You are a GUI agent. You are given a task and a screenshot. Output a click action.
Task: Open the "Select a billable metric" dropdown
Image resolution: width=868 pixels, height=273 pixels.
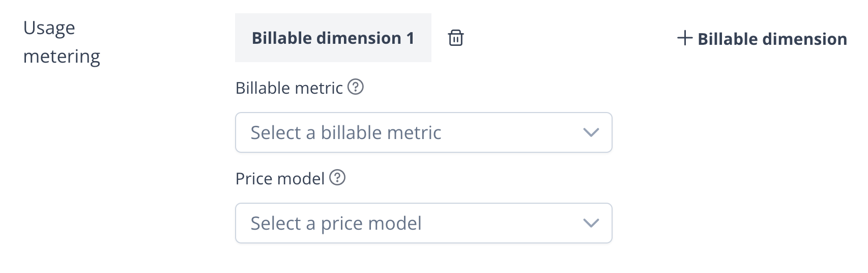pyautogui.click(x=423, y=132)
